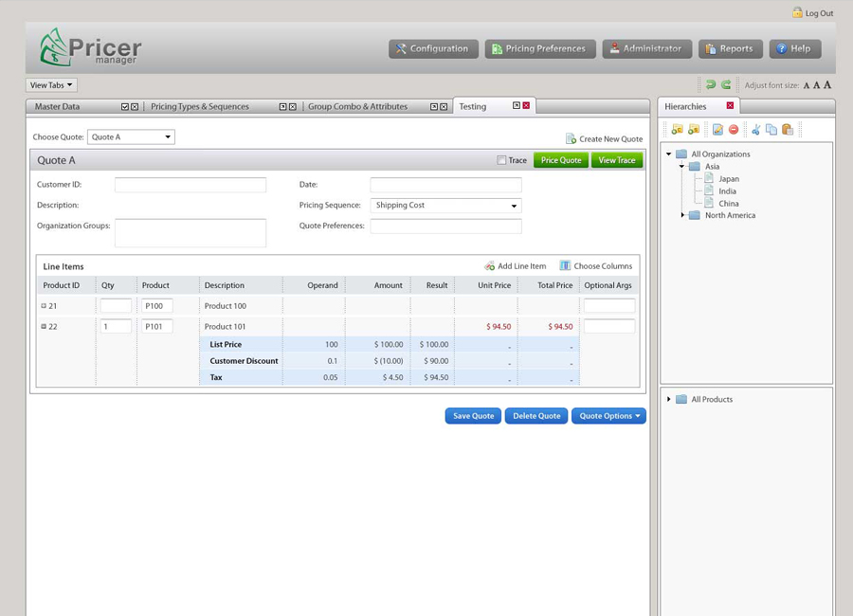This screenshot has height=616, width=853.
Task: Expand the All Products tree node
Action: (669, 399)
